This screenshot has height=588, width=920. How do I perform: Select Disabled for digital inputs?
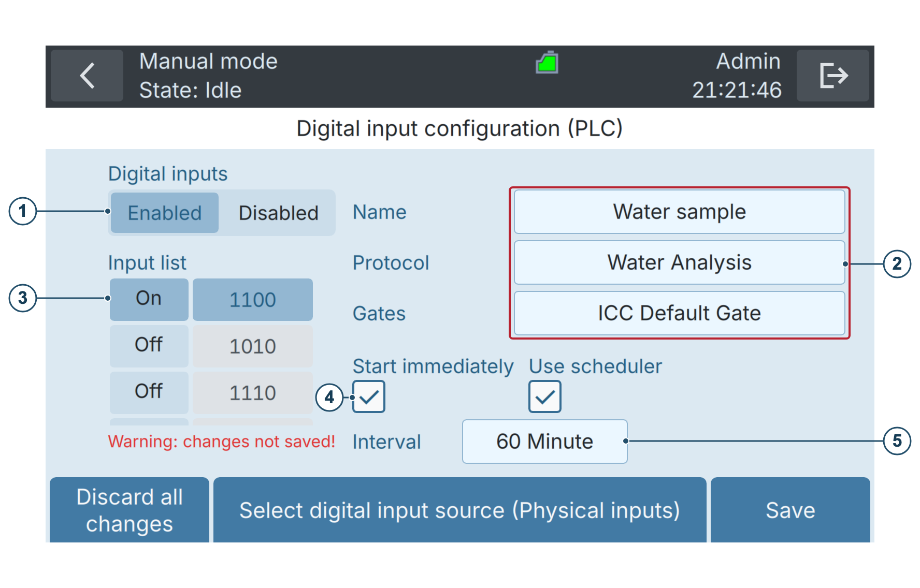click(278, 213)
